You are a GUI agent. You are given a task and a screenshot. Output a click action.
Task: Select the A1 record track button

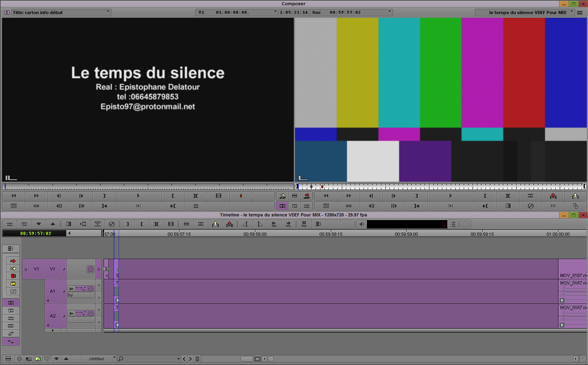tap(52, 291)
